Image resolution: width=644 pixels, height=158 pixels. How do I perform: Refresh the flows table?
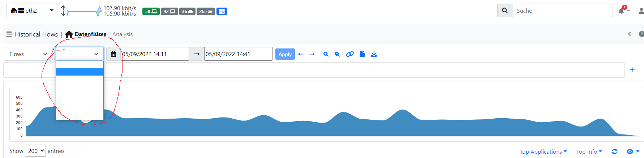[x=614, y=151]
